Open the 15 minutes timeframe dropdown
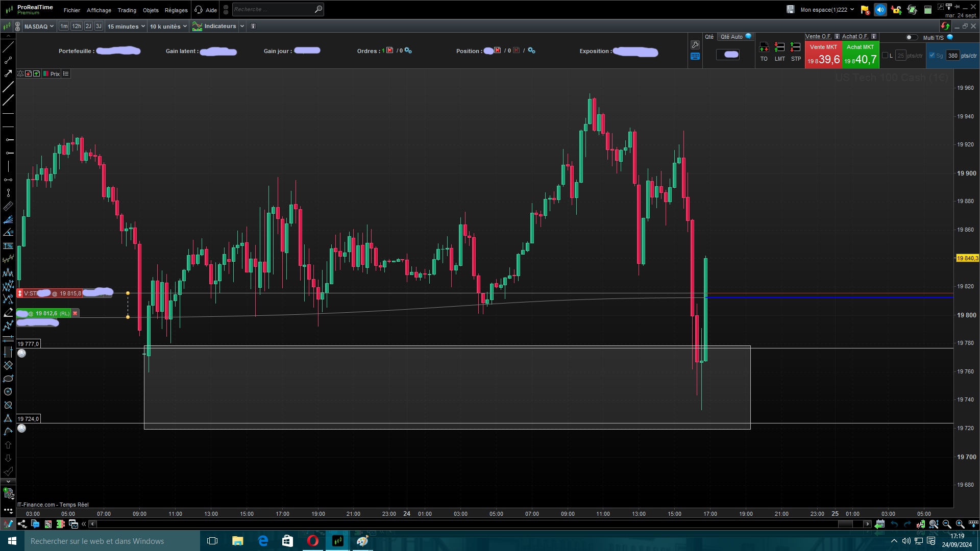The width and height of the screenshot is (980, 551). pyautogui.click(x=126, y=27)
